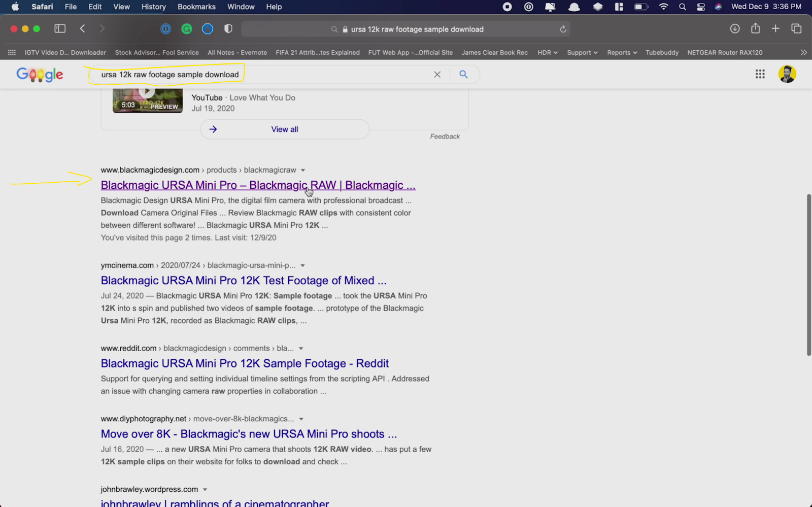
Task: Open Stock Advisor Fool Service bookmark
Action: [157, 52]
